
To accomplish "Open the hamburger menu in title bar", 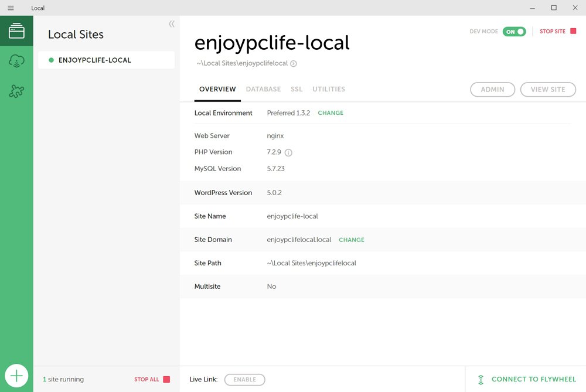I will [11, 8].
